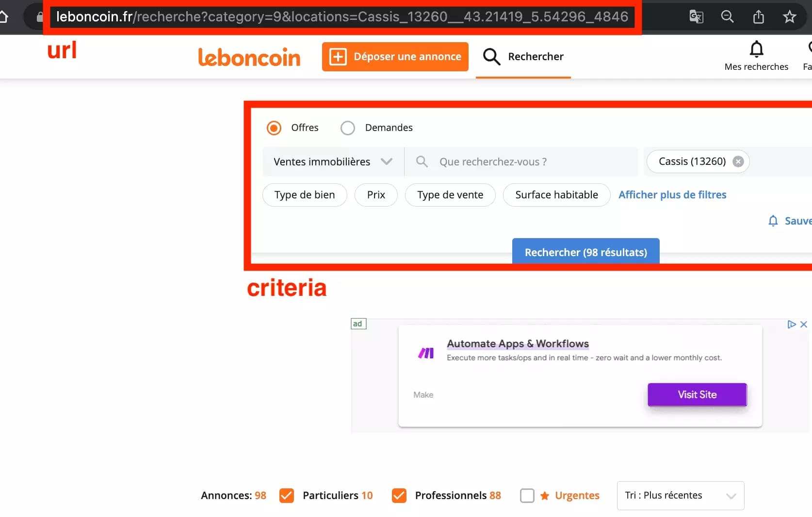
Task: Select the Demandes radio button
Action: tap(348, 128)
